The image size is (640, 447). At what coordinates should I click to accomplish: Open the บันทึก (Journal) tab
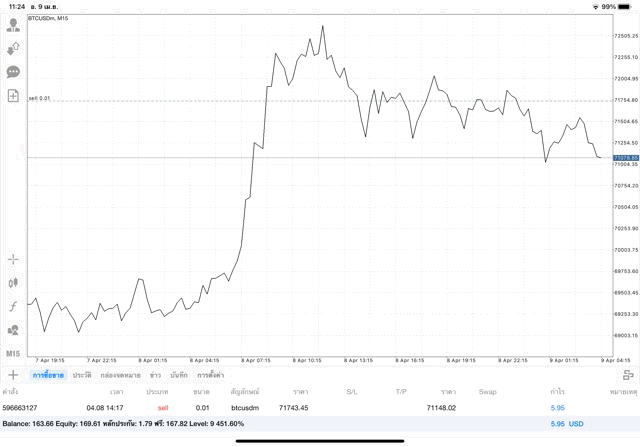click(179, 375)
